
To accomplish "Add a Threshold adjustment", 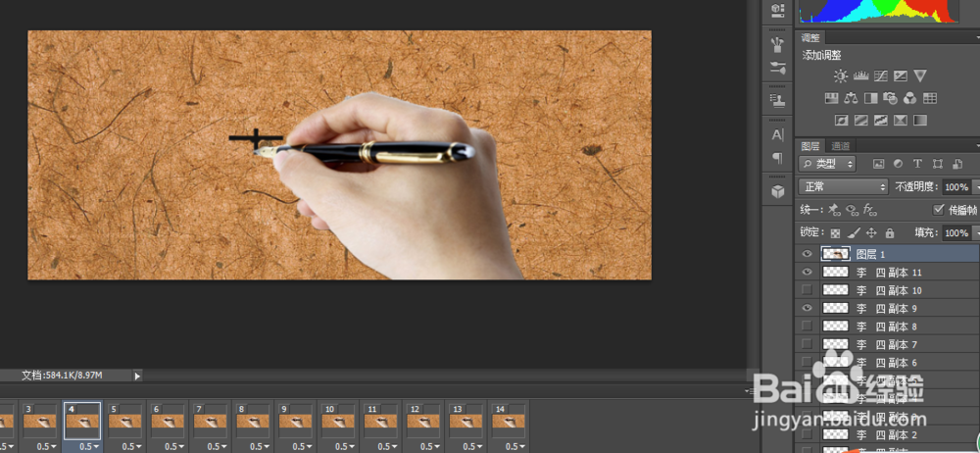I will (x=881, y=121).
